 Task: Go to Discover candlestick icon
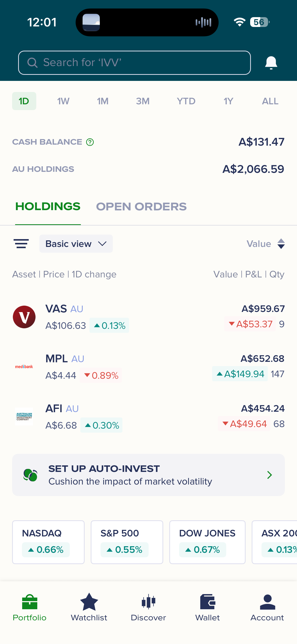148,602
